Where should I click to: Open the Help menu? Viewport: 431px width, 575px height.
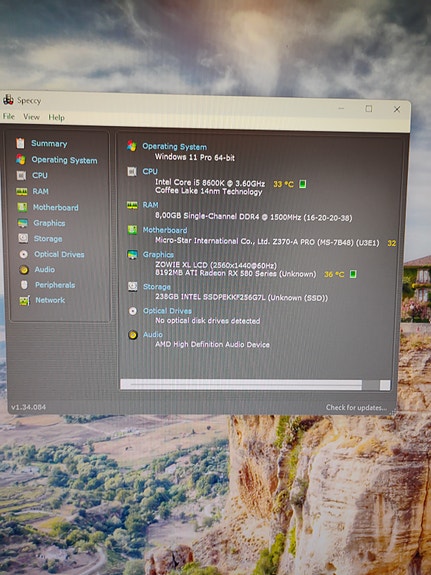tap(56, 117)
